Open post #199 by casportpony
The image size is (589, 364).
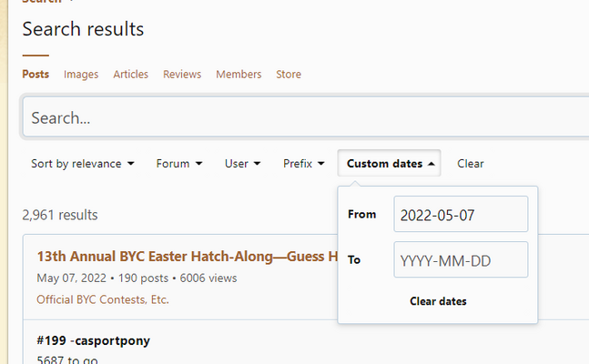[x=94, y=340]
